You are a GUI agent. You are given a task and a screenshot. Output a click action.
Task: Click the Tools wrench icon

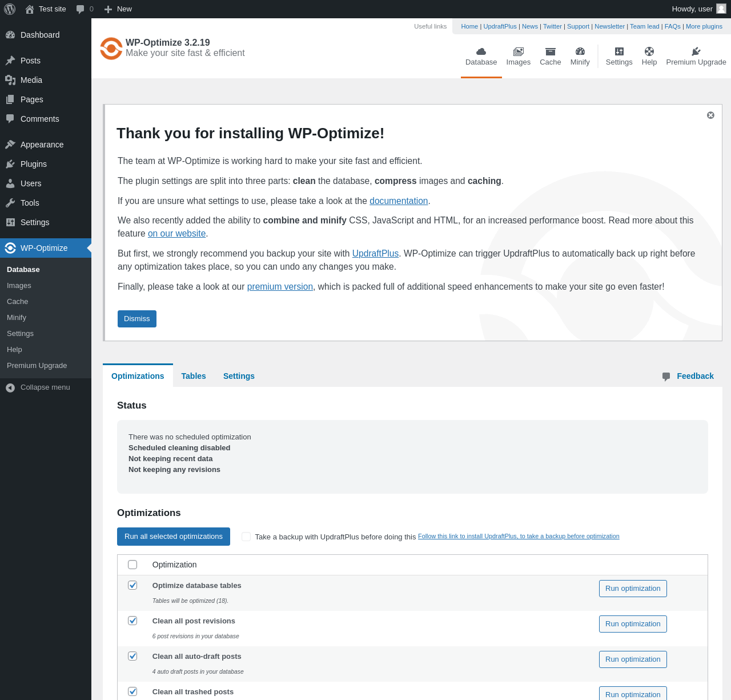pos(10,203)
